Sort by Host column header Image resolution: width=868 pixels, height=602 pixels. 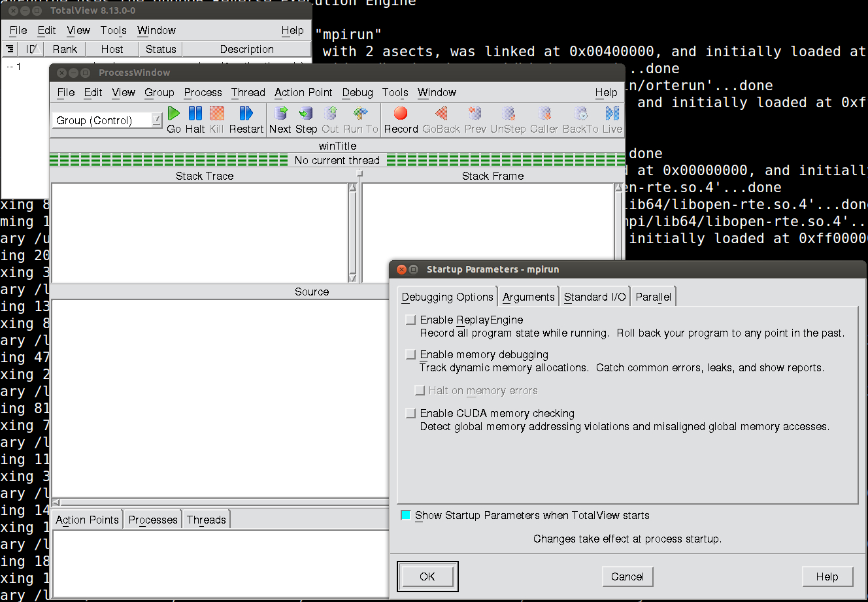coord(112,49)
